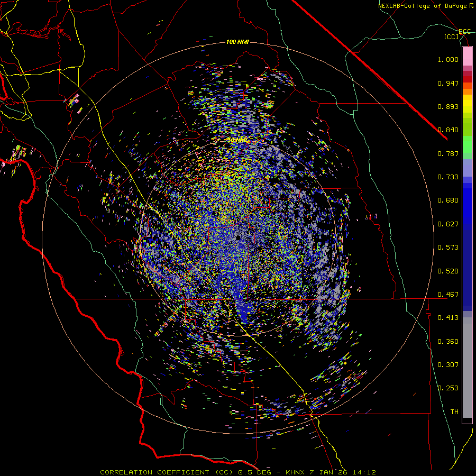Viewport: 476px width, 476px height.
Task: Pick the gray band near 0.307
Action: 467,368
